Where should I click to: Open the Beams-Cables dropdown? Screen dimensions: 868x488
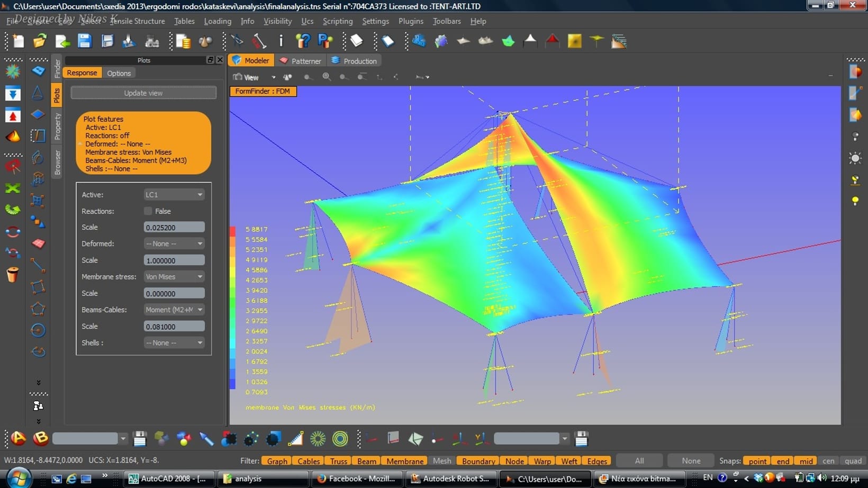(x=174, y=310)
